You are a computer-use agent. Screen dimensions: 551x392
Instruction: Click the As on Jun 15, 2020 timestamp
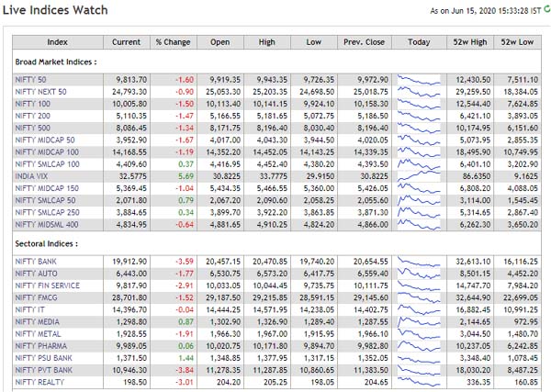(486, 11)
